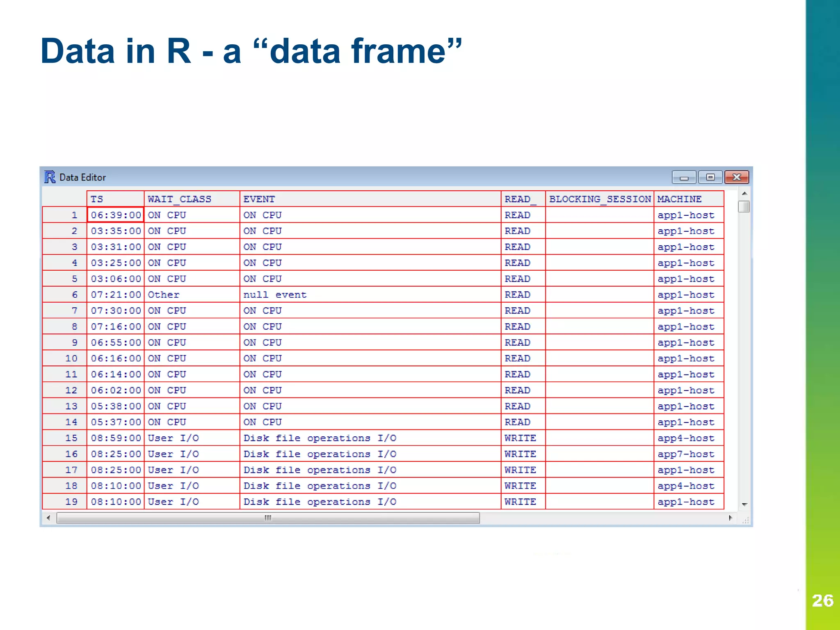Image resolution: width=840 pixels, height=630 pixels.
Task: Click the Data Editor window title text
Action: point(82,177)
